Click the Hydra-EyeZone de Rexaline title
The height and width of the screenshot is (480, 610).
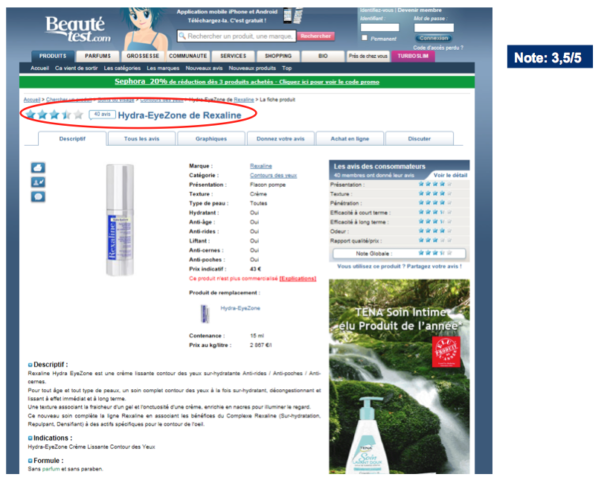pos(179,115)
